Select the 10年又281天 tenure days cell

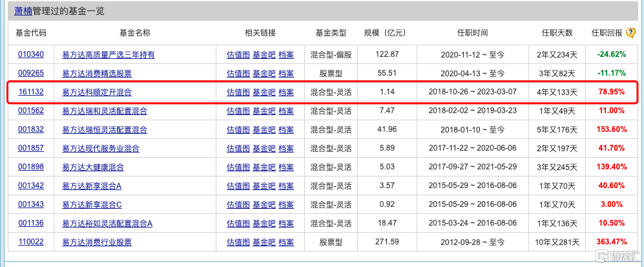(557, 242)
